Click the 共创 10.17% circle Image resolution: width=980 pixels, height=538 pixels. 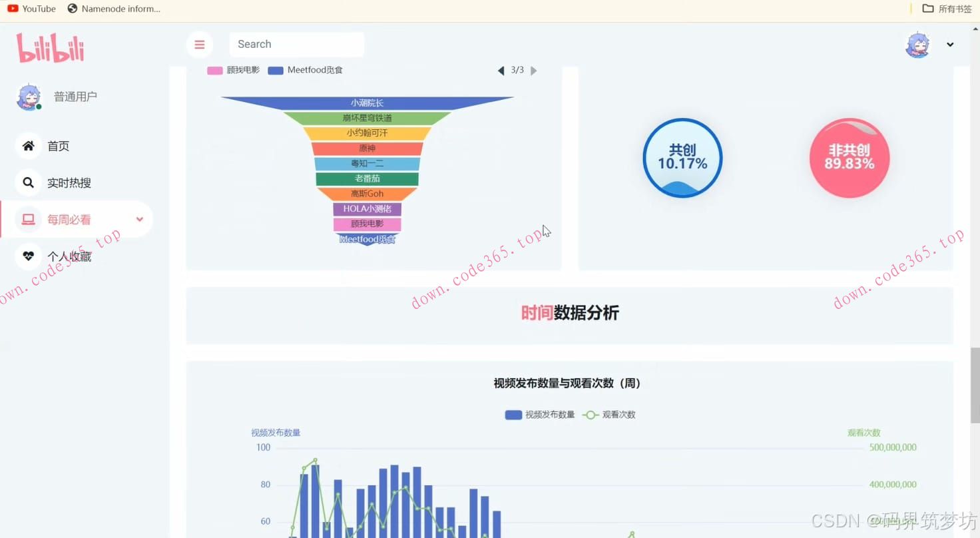pos(682,158)
